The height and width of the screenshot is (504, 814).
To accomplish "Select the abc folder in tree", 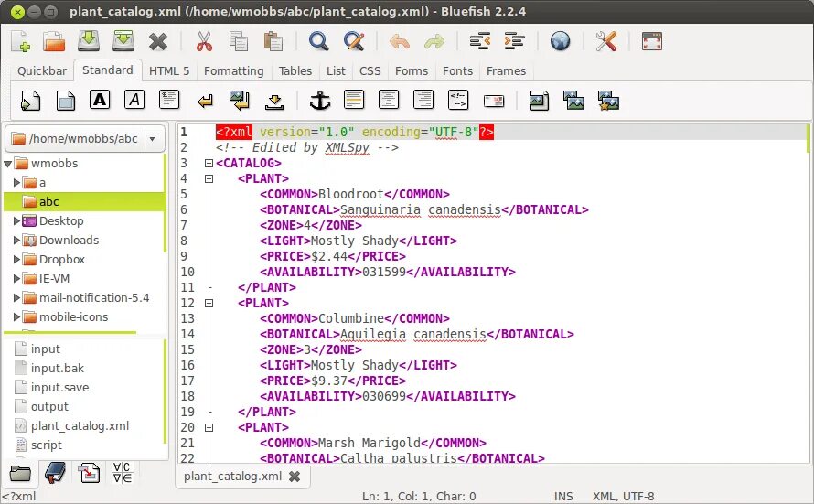I will (x=84, y=202).
